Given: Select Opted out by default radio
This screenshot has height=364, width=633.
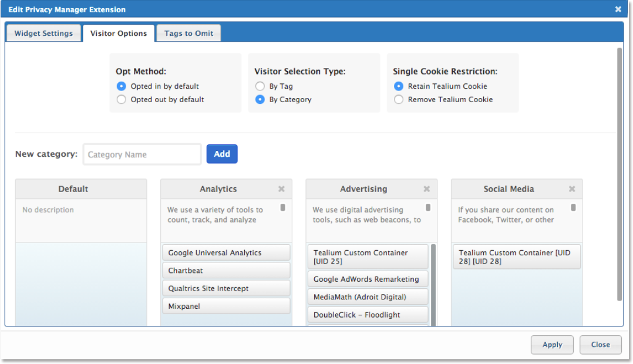Looking at the screenshot, I should click(x=121, y=100).
